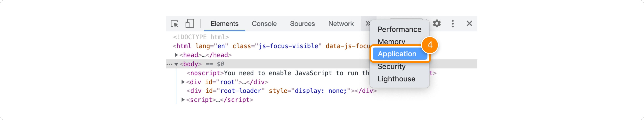Collapse the body node

[176, 64]
